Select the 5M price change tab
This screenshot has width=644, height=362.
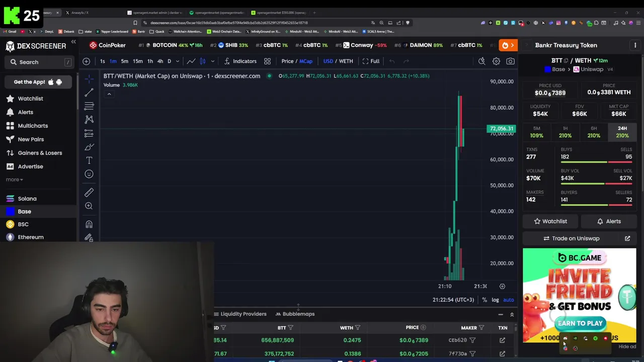click(x=536, y=132)
